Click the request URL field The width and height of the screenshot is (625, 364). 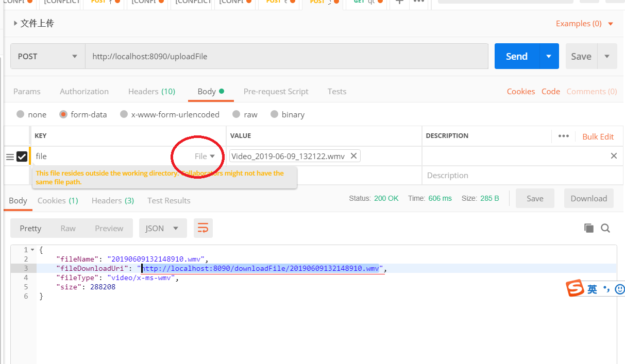click(286, 56)
